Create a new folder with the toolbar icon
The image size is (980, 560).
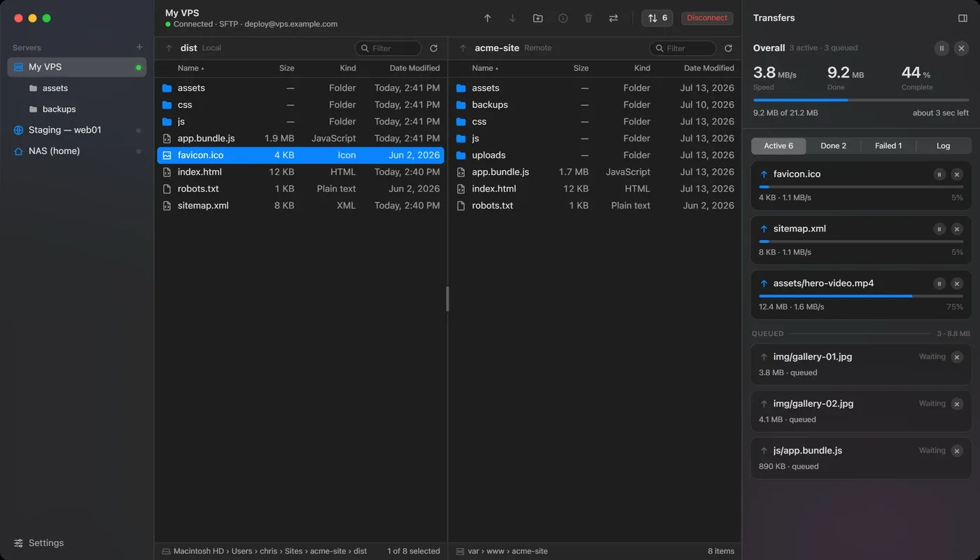click(538, 18)
